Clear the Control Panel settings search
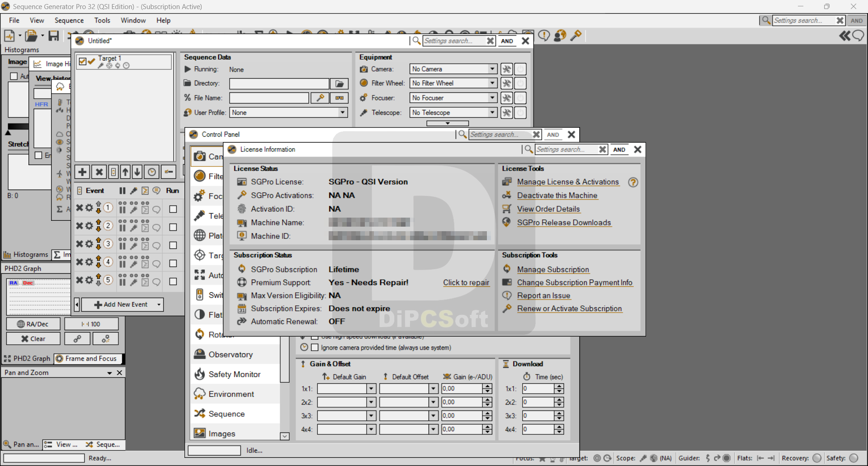Viewport: 868px width, 466px height. pos(536,134)
